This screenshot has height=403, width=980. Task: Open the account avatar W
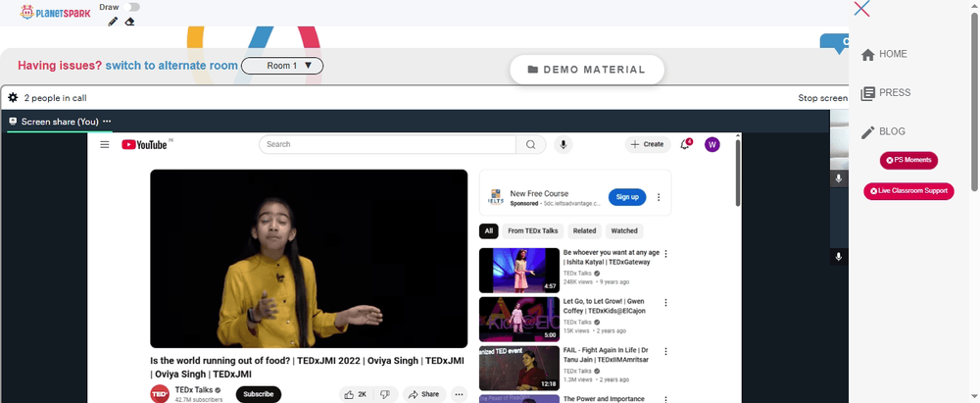tap(711, 144)
